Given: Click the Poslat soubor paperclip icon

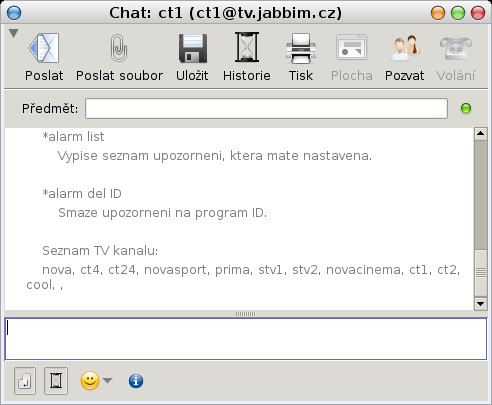Looking at the screenshot, I should (119, 48).
